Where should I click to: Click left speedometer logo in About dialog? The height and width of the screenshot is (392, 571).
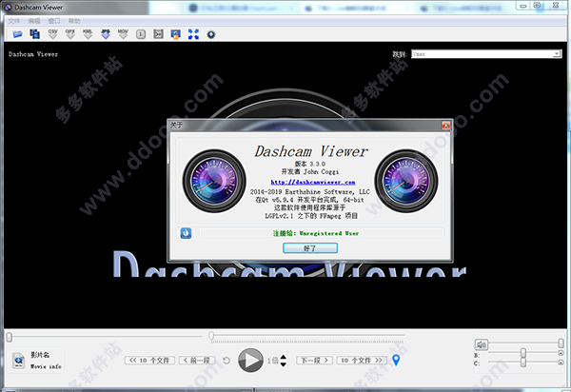(214, 181)
